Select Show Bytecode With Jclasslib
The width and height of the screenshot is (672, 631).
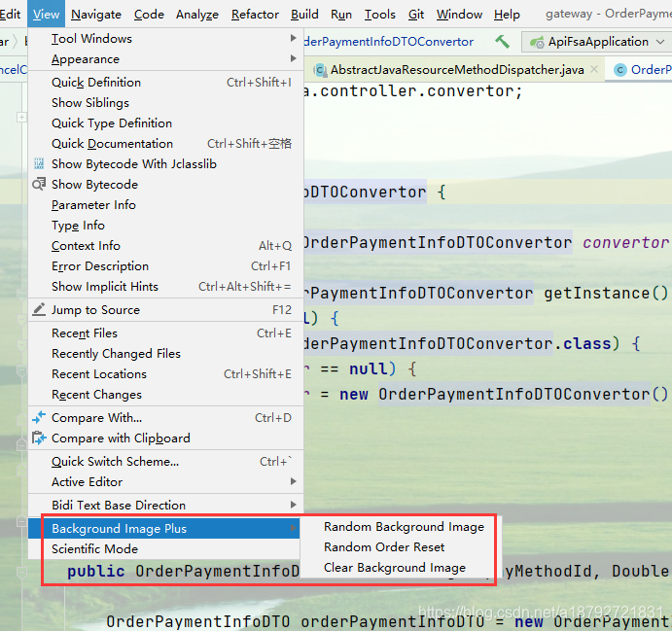pos(166,164)
